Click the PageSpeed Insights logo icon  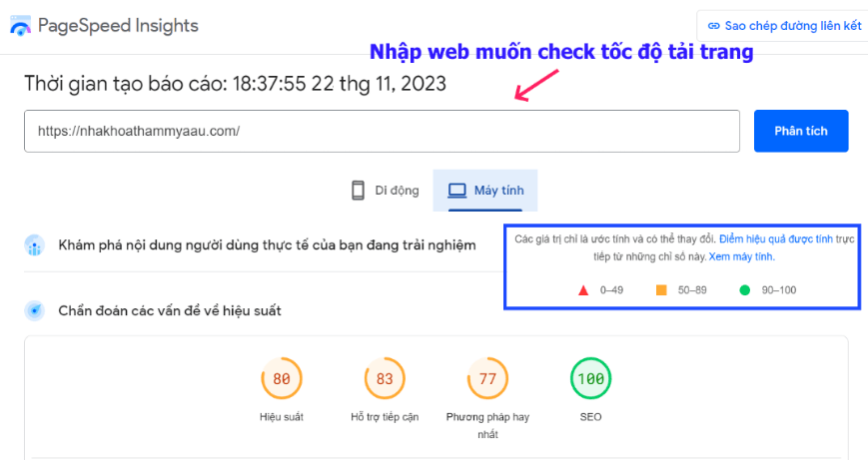pos(20,26)
